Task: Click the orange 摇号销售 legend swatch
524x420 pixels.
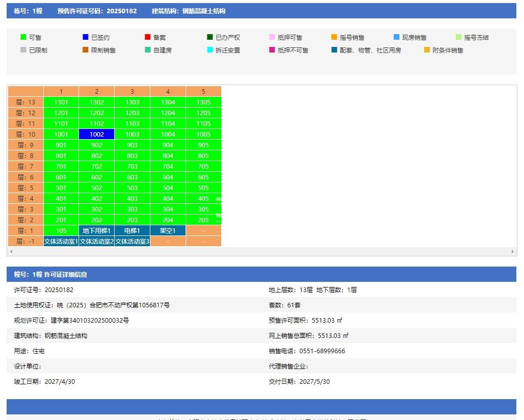Action: [334, 37]
